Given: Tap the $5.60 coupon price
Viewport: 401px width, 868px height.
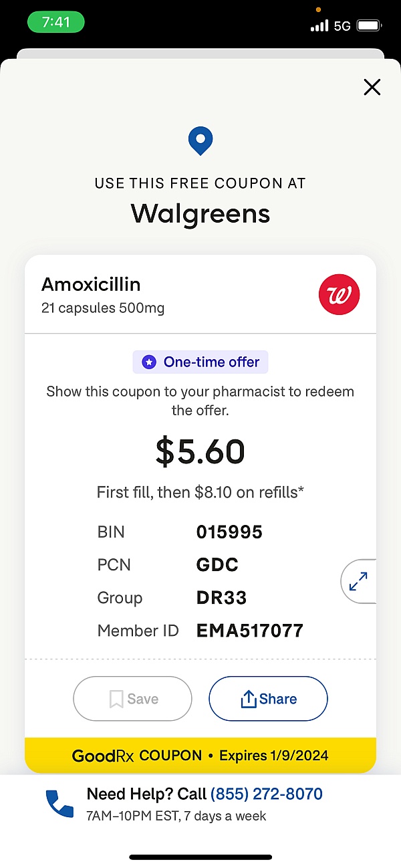Looking at the screenshot, I should pos(200,452).
